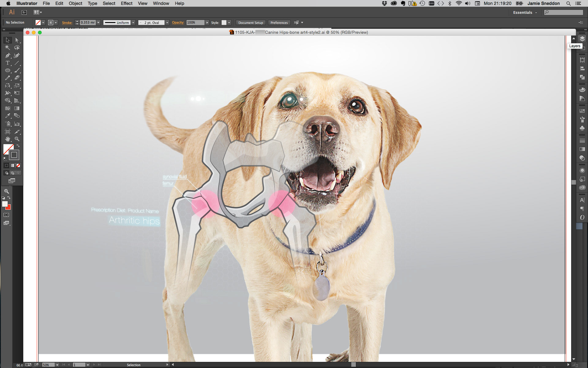Viewport: 588px width, 368px height.
Task: Open the Object menu
Action: point(75,3)
